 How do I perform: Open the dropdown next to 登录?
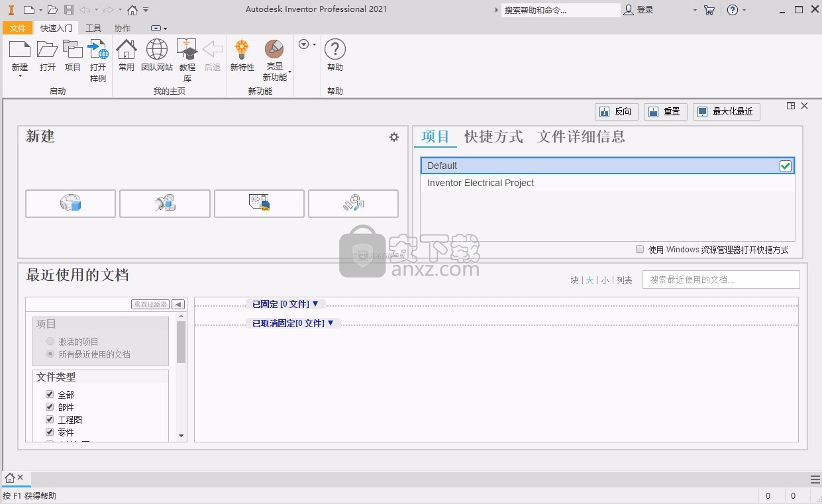point(695,11)
